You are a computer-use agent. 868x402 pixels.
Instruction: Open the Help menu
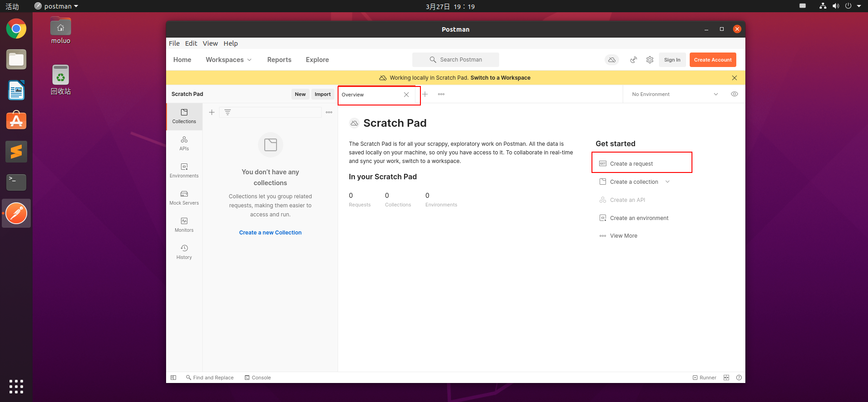tap(231, 43)
